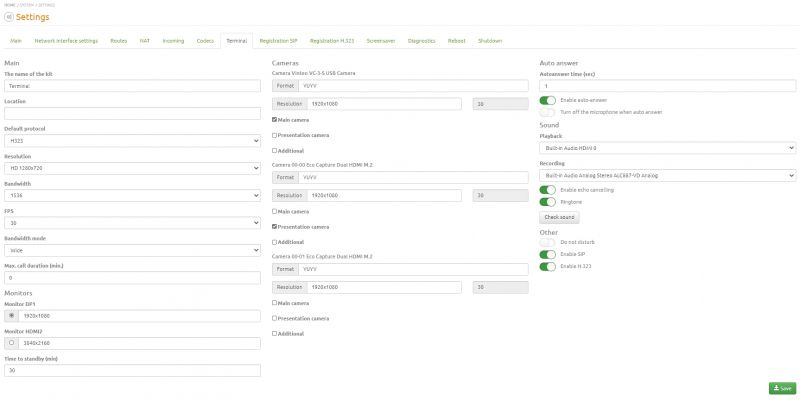Open the Codecs tab
The width and height of the screenshot is (800, 400).
[205, 41]
